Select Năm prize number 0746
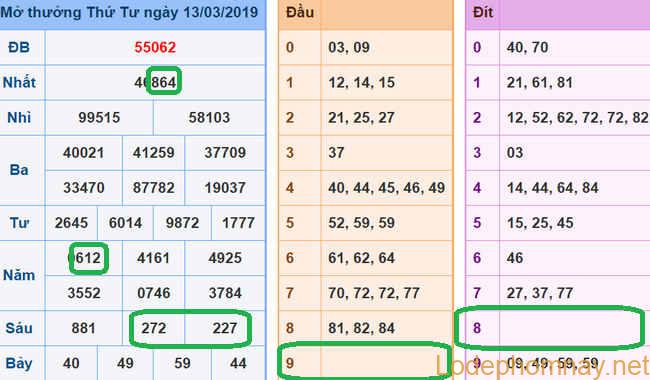 click(x=154, y=293)
